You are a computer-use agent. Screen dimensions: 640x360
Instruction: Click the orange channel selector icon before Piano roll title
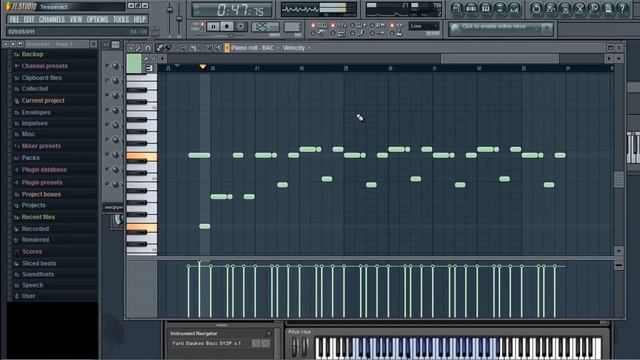227,48
